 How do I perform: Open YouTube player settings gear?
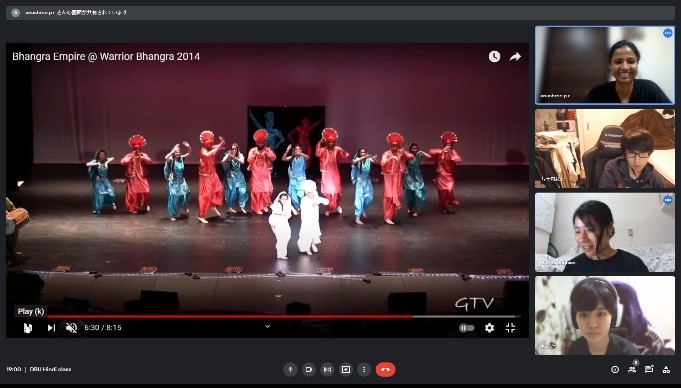pos(489,328)
